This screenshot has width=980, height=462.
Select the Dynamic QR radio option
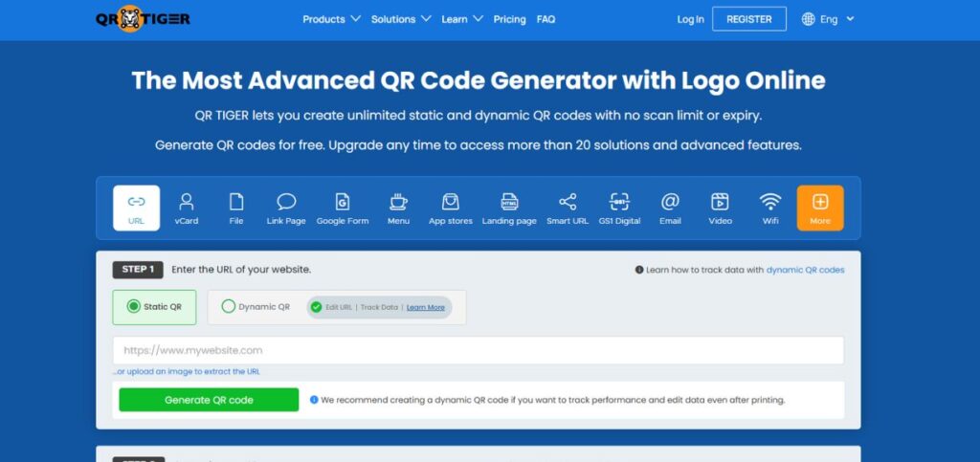point(256,306)
